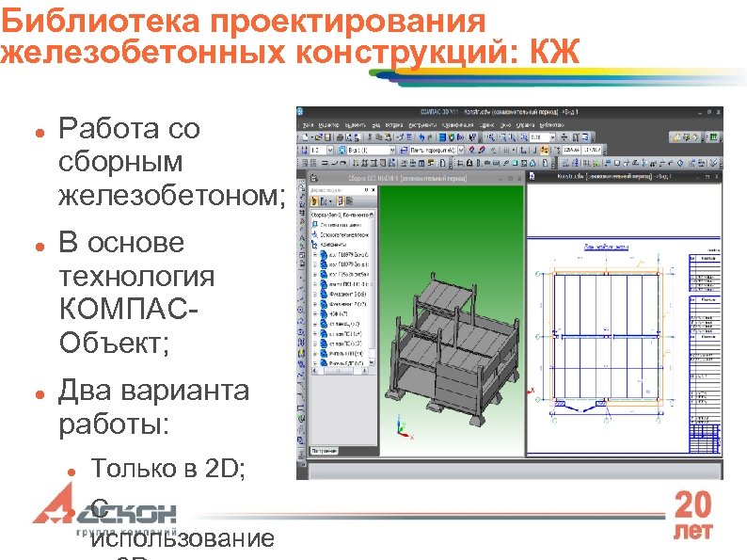Close the model tree panel
Viewport: 747px width, 560px height.
click(x=373, y=190)
